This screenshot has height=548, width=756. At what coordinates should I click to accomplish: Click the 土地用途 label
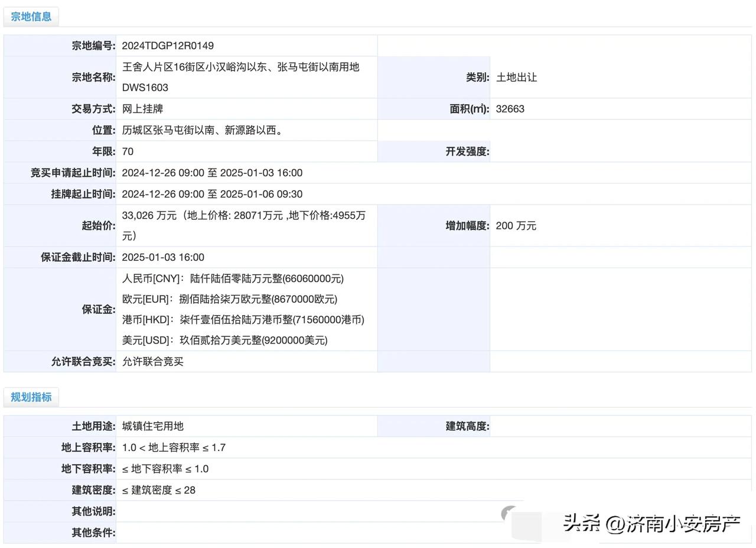93,426
